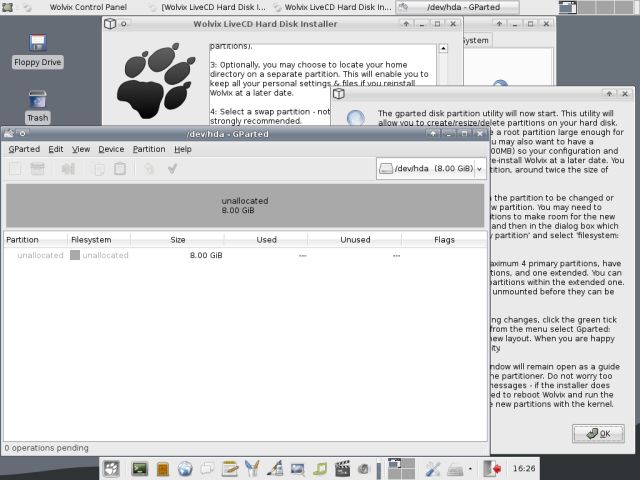Select the unallocated 8.00 GiB table row
This screenshot has width=640, height=480.
(x=245, y=256)
